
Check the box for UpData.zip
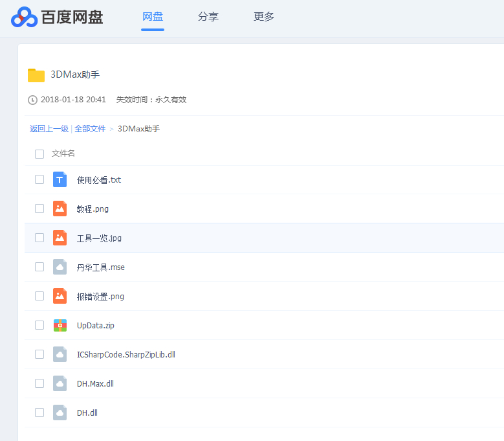click(x=39, y=325)
